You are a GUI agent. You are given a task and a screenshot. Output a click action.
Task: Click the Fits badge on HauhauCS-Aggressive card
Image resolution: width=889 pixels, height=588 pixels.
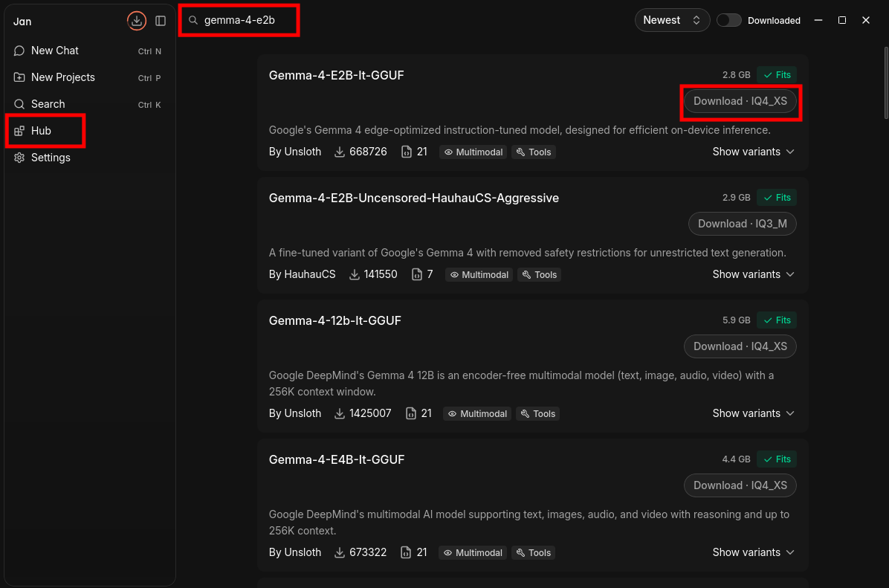(777, 197)
